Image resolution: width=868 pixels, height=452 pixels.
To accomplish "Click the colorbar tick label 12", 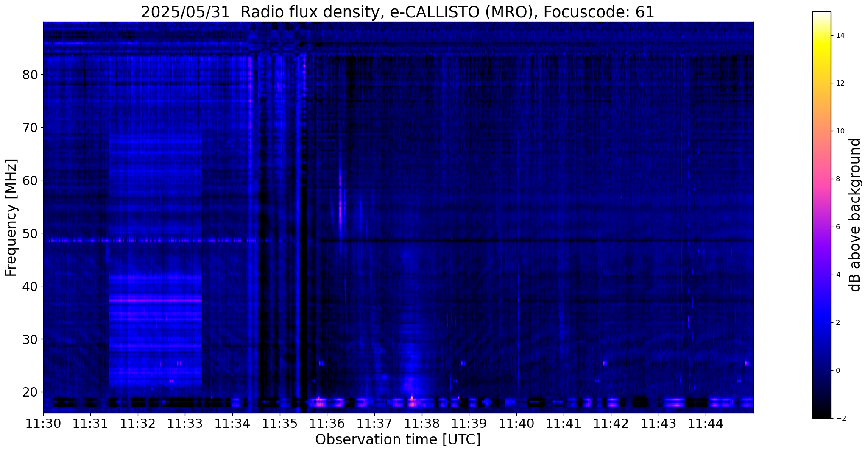I will 839,83.
